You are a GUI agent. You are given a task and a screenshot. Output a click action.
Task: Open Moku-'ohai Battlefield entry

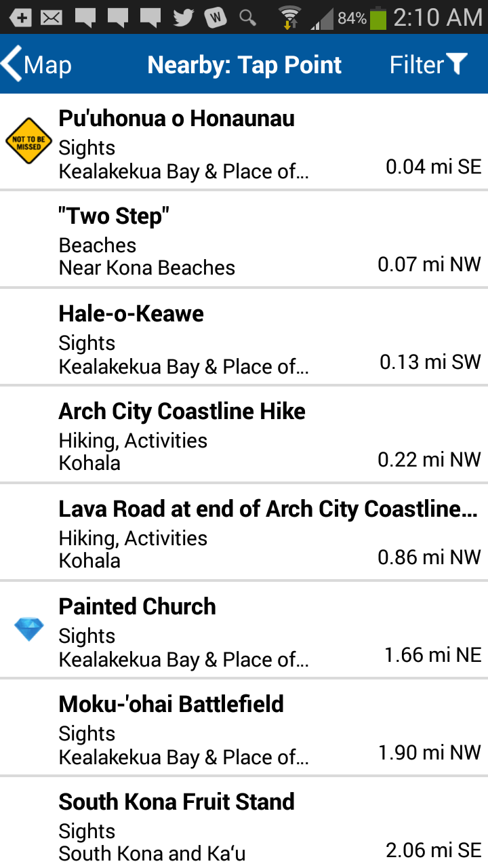(x=244, y=728)
